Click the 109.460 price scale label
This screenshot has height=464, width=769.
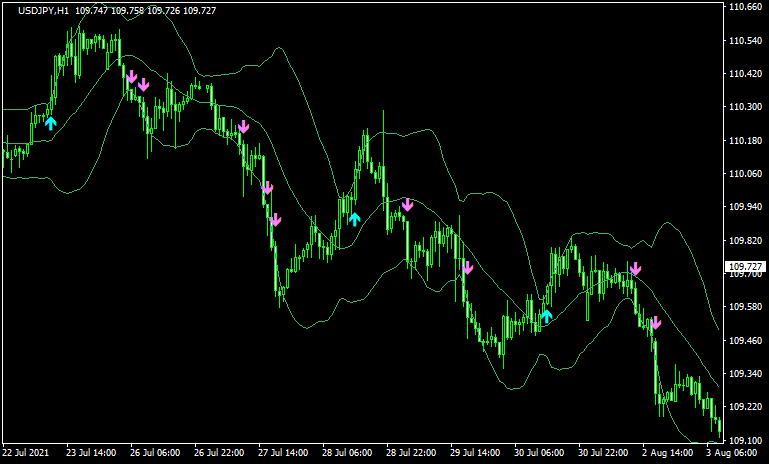coord(744,340)
